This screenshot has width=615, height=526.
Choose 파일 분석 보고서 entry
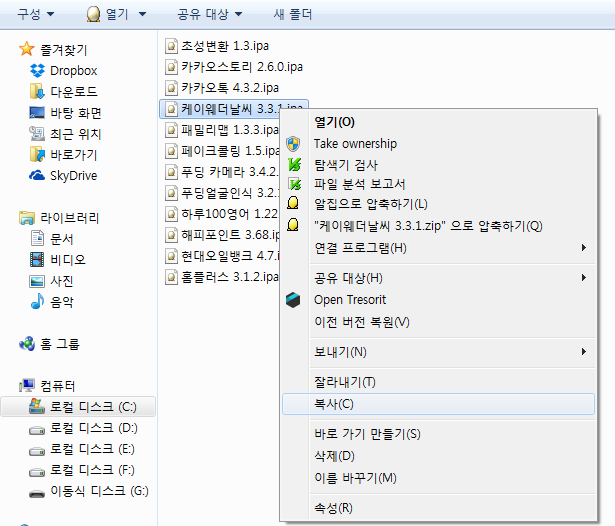[x=438, y=184]
